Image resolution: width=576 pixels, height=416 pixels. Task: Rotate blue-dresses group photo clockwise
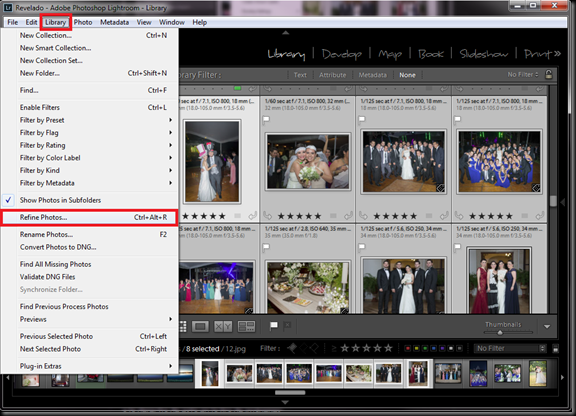click(539, 216)
